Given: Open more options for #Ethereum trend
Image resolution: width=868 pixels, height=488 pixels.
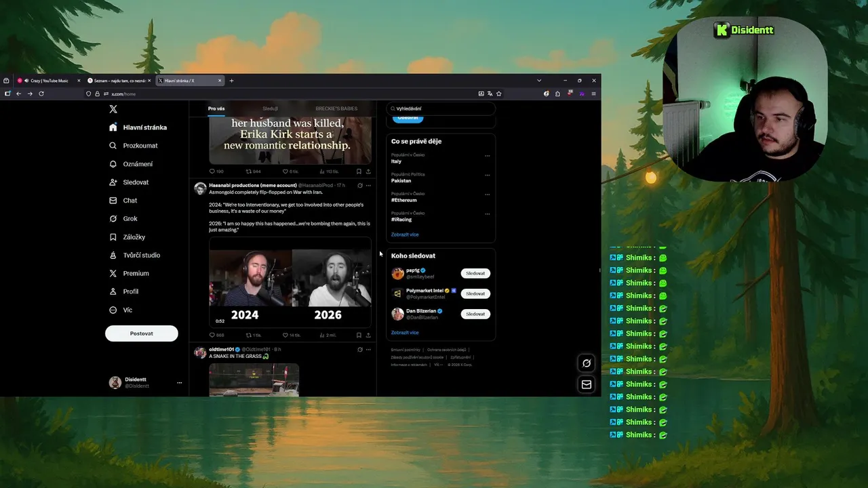Looking at the screenshot, I should [x=487, y=195].
